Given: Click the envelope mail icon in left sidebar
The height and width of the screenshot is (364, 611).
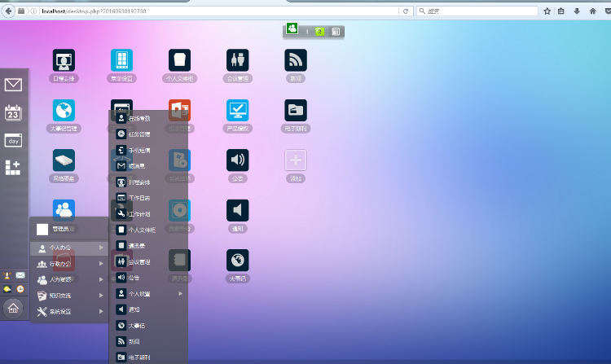Looking at the screenshot, I should pyautogui.click(x=13, y=85).
